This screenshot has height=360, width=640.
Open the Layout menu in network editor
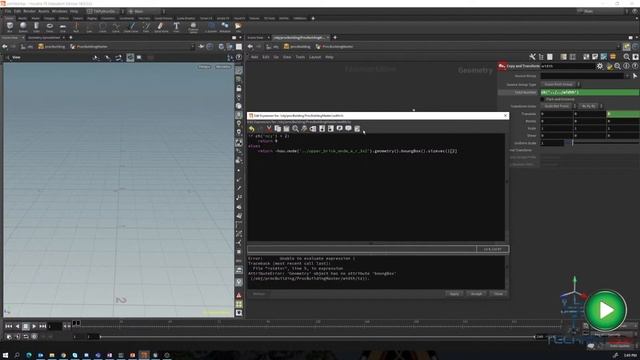pyautogui.click(x=315, y=57)
